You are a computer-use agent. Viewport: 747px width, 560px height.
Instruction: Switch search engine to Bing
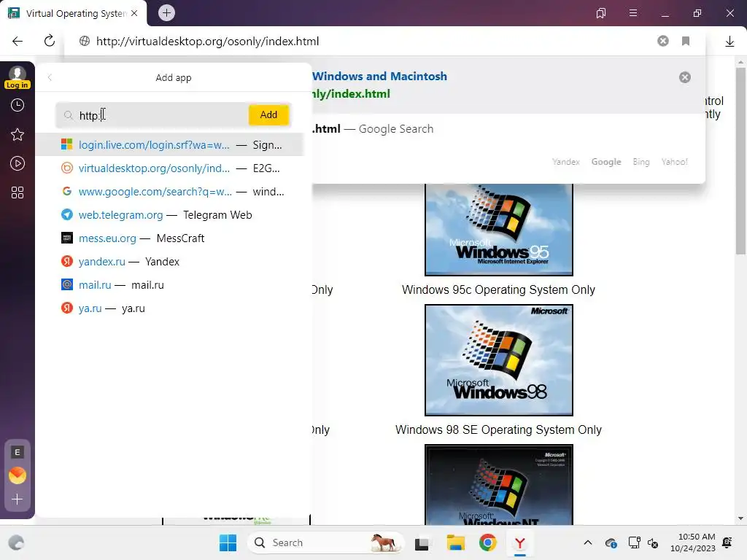pos(640,162)
